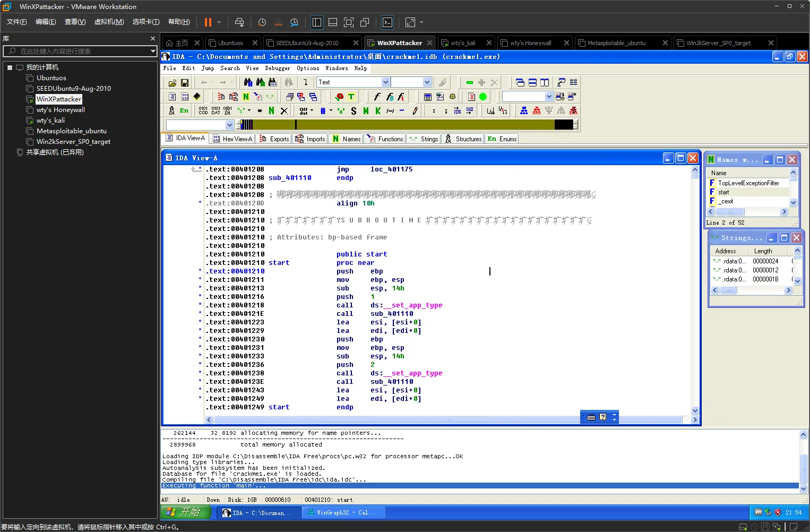810x532 pixels.
Task: Click the Jump to address arrow icon
Action: pos(305,82)
